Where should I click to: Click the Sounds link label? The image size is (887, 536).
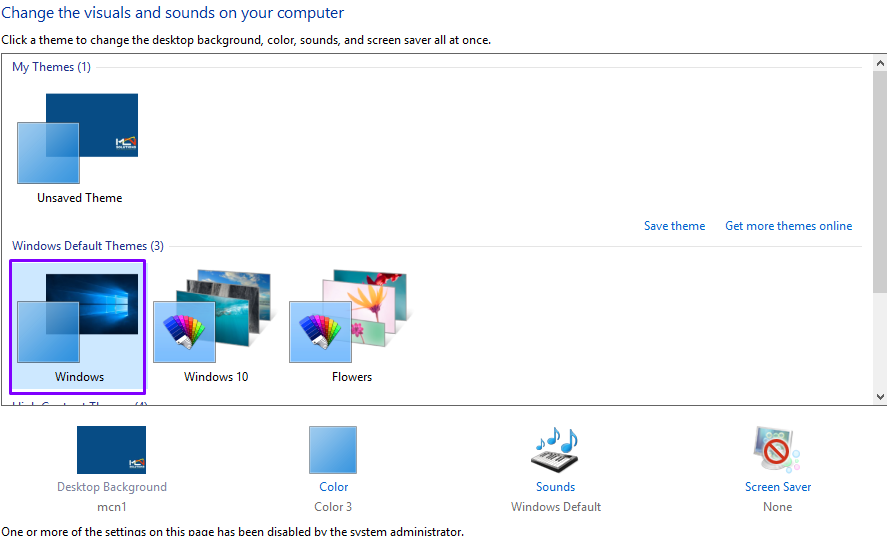[556, 487]
